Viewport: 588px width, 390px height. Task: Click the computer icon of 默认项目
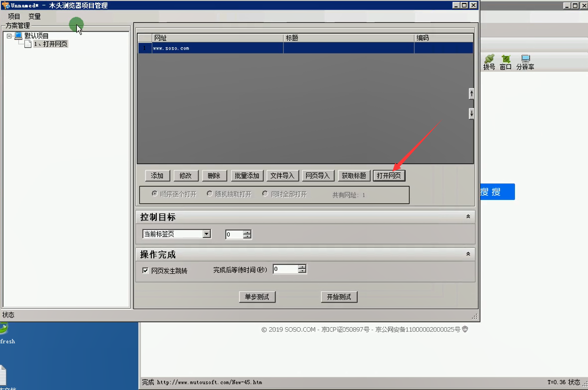pos(18,35)
